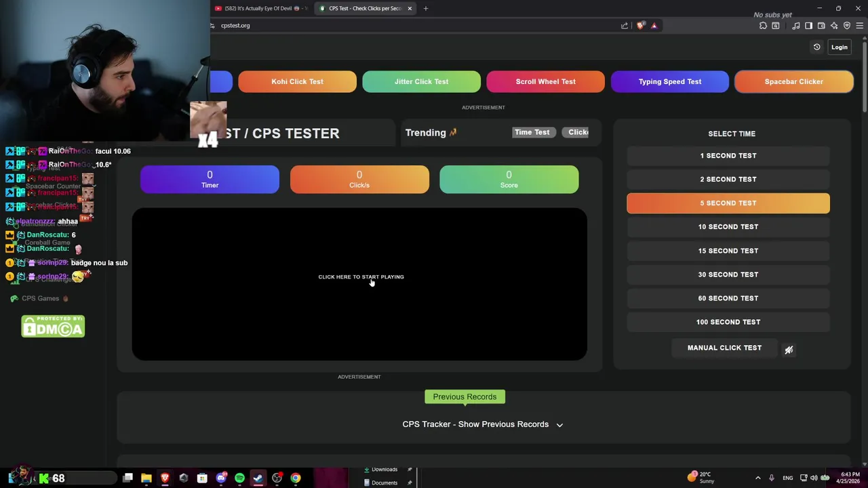The image size is (868, 488).
Task: Open the Documents pinned folder entry
Action: click(384, 483)
